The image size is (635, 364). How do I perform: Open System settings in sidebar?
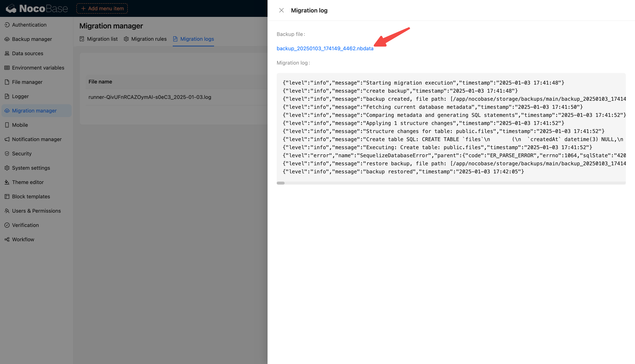[x=31, y=168]
